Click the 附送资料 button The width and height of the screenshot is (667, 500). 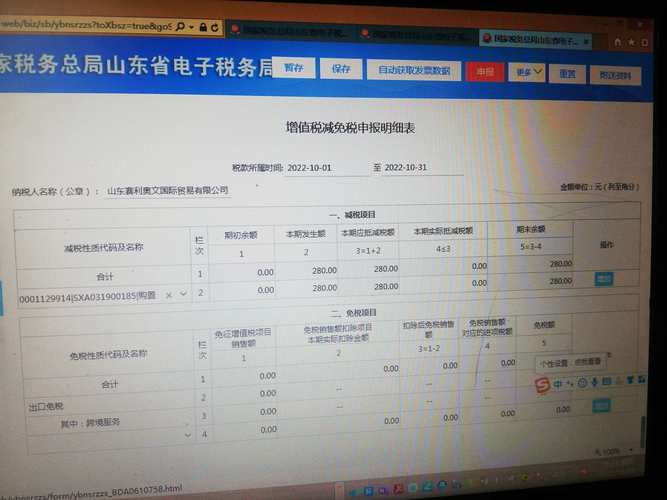tap(615, 76)
